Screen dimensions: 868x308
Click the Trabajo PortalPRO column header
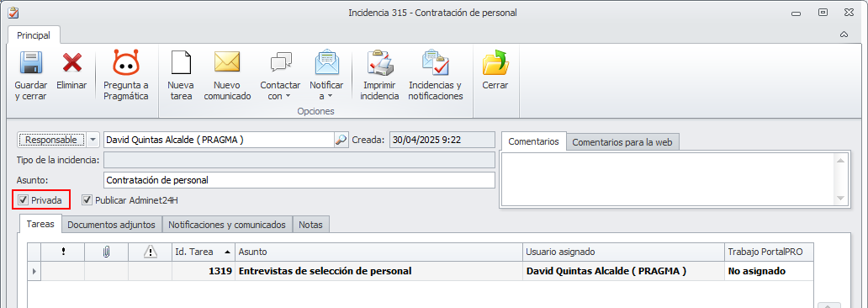pos(769,252)
